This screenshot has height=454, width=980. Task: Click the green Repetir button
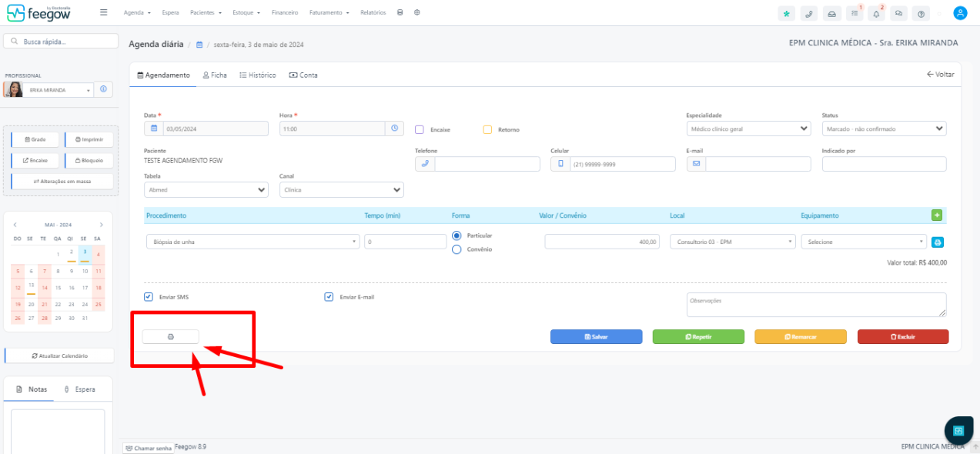pos(698,336)
